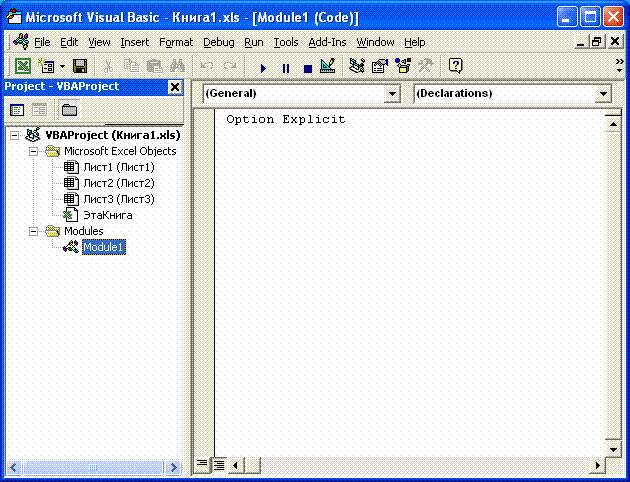Click code window scroll right arrow
Image resolution: width=630 pixels, height=482 pixels.
click(598, 465)
